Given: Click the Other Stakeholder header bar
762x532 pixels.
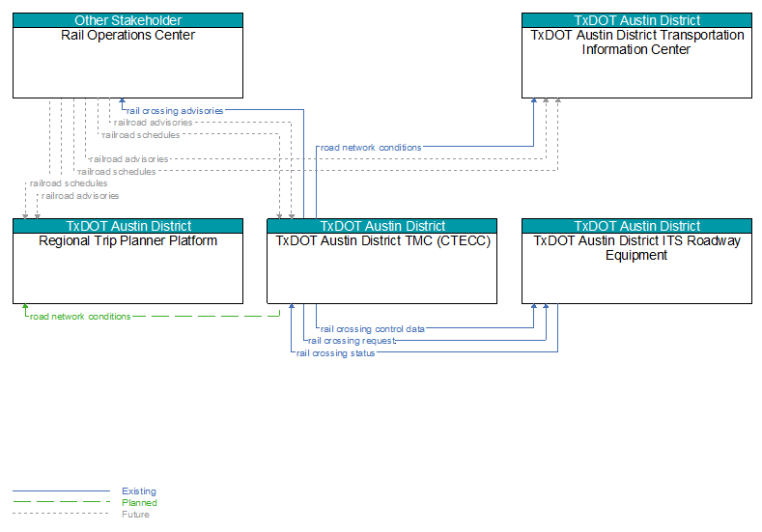Looking at the screenshot, I should click(127, 20).
